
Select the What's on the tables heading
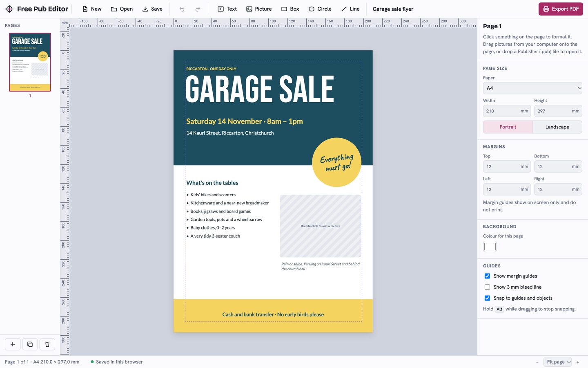(212, 183)
